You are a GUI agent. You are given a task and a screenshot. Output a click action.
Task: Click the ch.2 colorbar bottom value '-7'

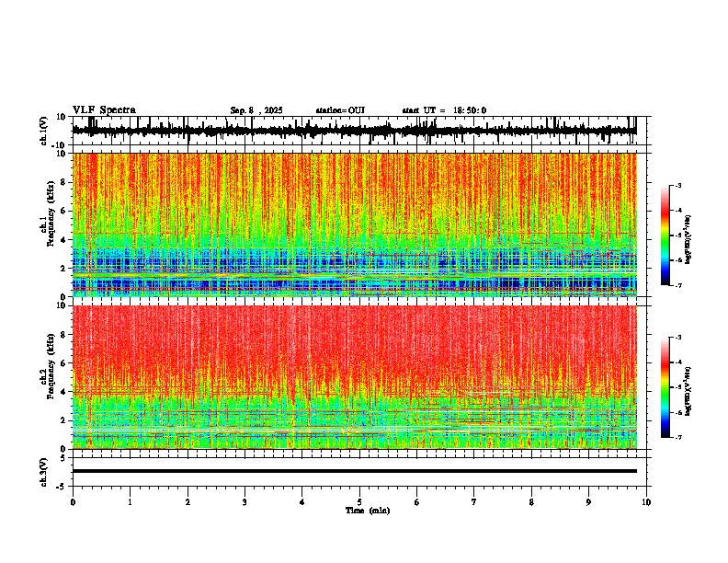(677, 437)
